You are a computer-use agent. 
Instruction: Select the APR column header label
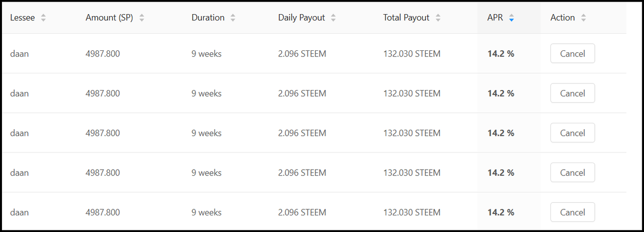495,18
